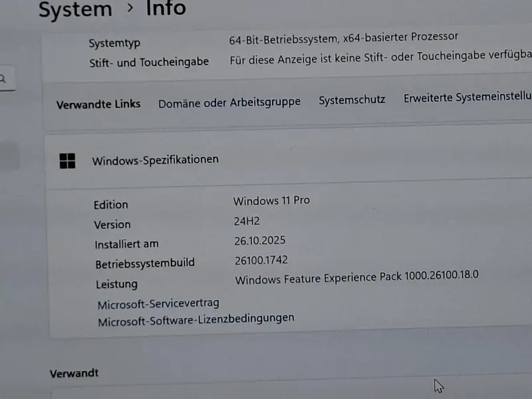Click the Edition label
This screenshot has width=532, height=399.
pos(111,205)
